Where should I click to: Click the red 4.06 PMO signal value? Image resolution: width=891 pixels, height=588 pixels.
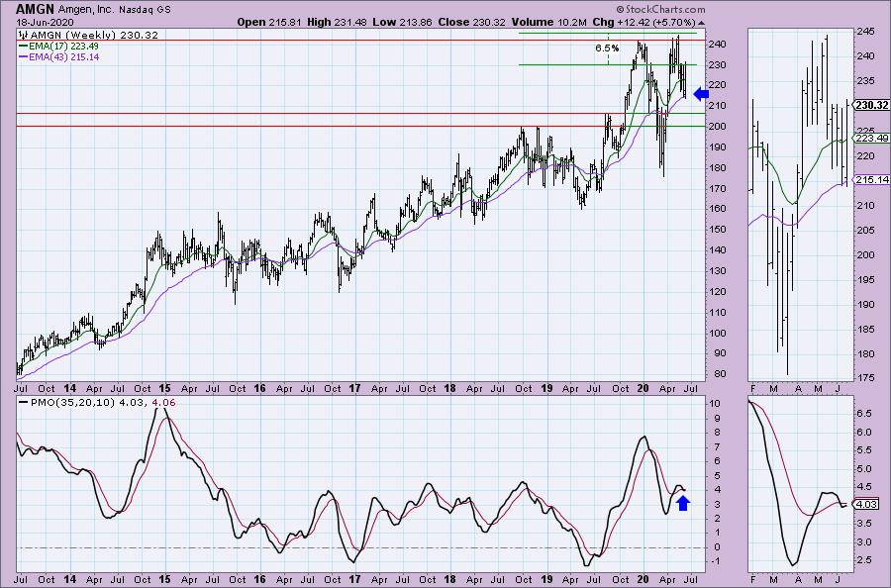[164, 402]
